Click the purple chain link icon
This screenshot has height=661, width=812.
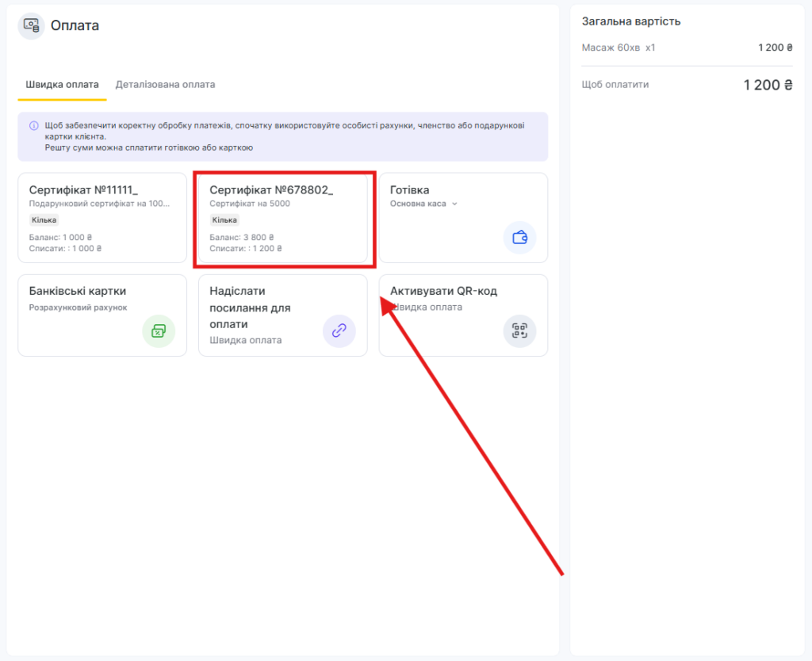339,330
